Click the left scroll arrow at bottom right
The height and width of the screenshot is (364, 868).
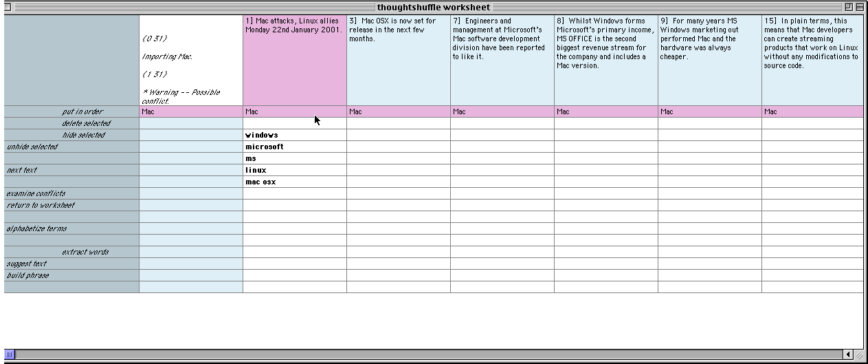click(849, 355)
